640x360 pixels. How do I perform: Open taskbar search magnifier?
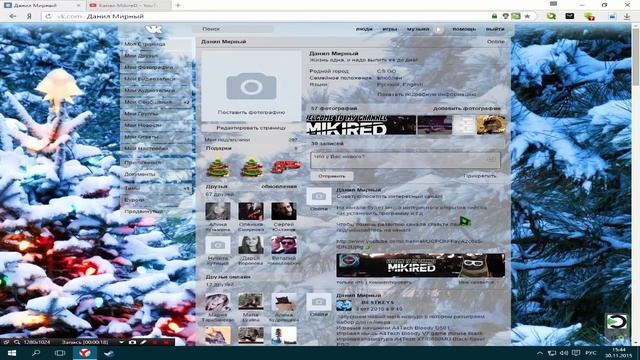[36, 353]
